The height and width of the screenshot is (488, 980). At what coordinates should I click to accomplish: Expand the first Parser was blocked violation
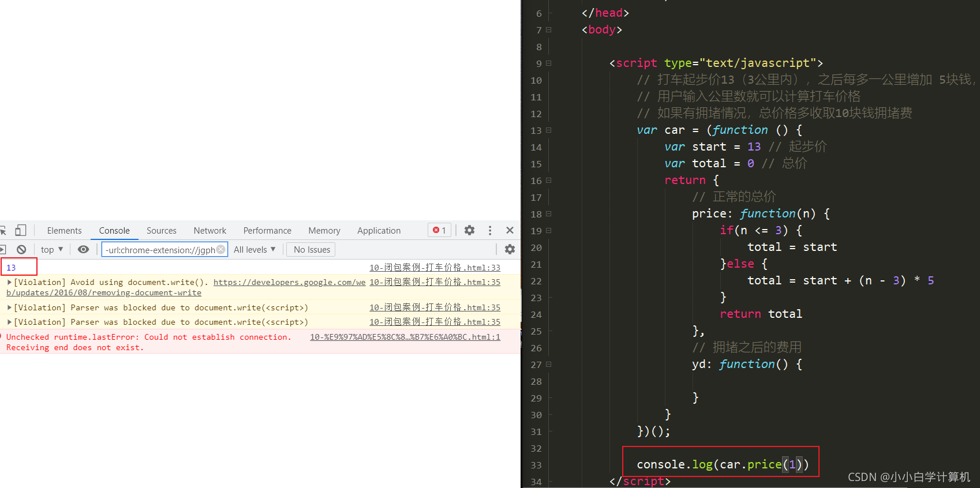click(x=9, y=307)
